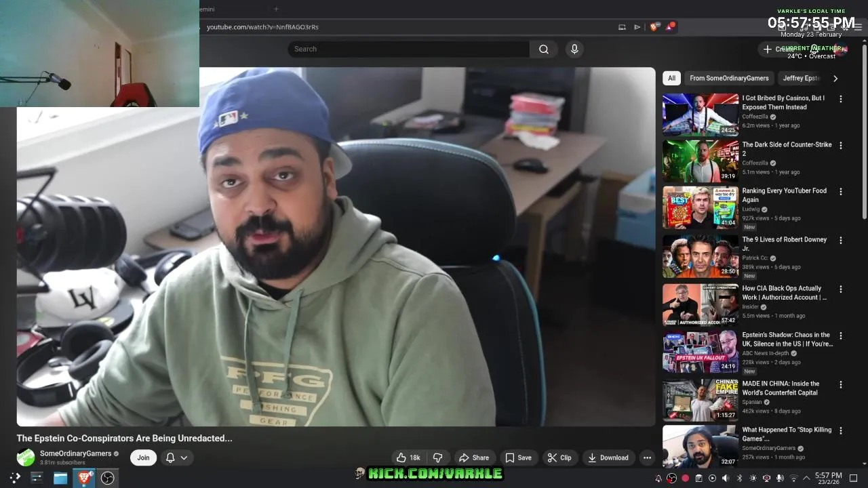The height and width of the screenshot is (488, 868).
Task: Open The Dark Side of Counter-Strike 2 thumbnail
Action: click(x=701, y=161)
